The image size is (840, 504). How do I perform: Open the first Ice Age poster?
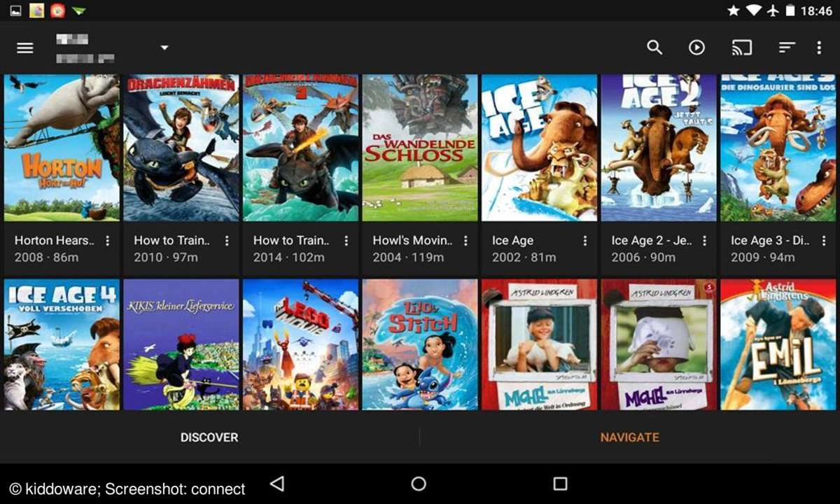(540, 148)
